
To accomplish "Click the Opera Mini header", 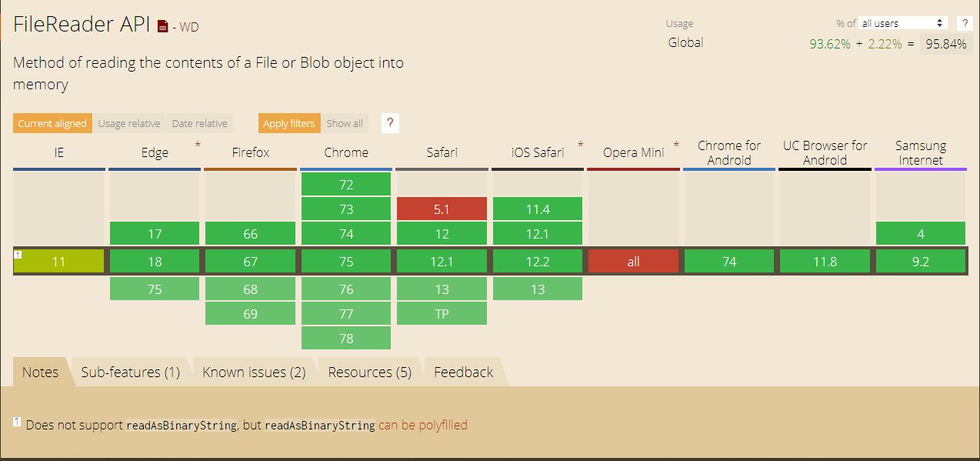I will pos(634,152).
